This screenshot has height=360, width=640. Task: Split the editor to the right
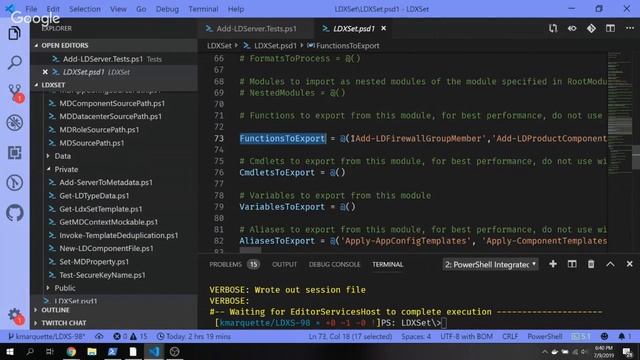pos(610,28)
